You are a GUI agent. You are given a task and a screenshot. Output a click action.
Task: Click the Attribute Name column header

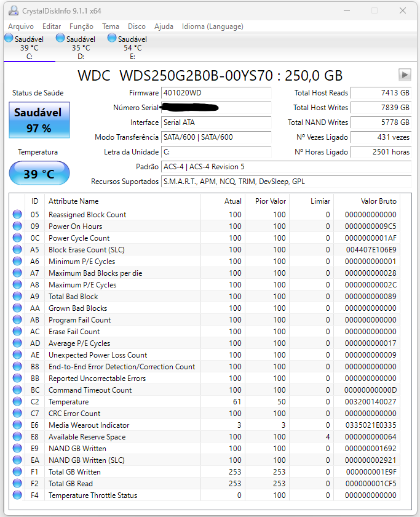pyautogui.click(x=122, y=201)
